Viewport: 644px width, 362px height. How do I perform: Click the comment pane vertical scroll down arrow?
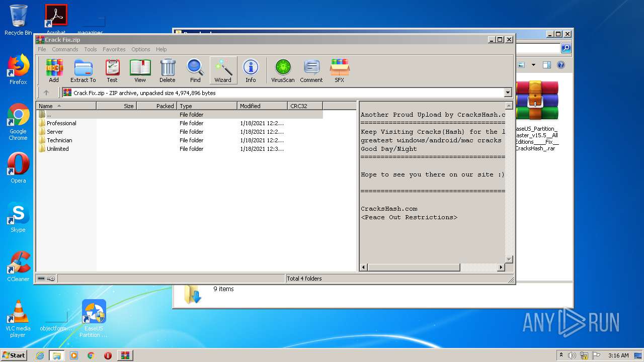click(509, 259)
